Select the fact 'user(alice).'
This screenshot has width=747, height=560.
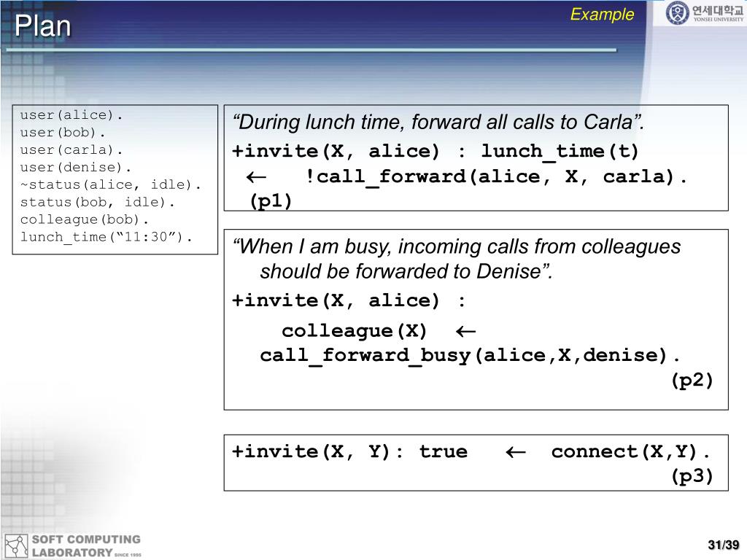pyautogui.click(x=71, y=115)
